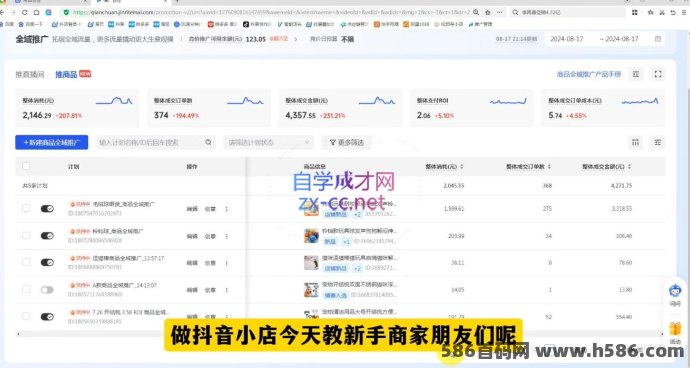Open more actions for the first plan row
Screen dimensions: 690x368
coord(227,209)
